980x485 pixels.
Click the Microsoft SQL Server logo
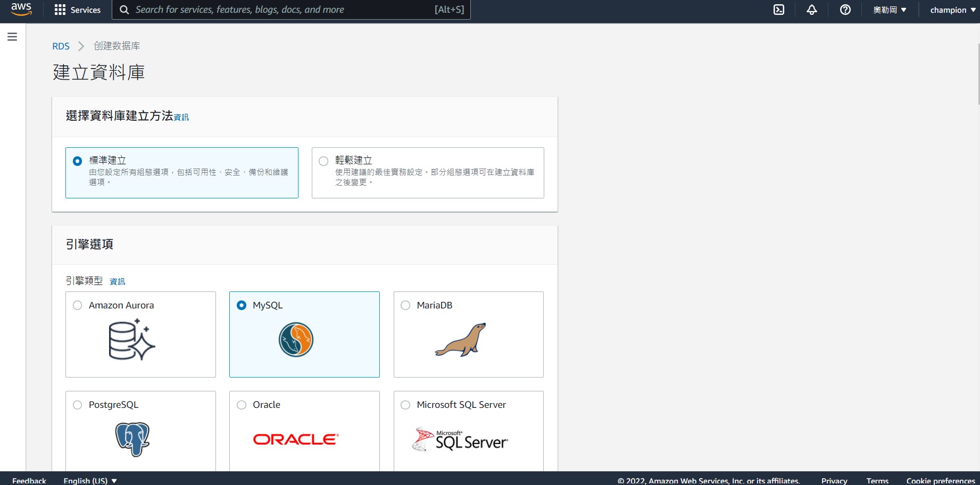coord(460,440)
